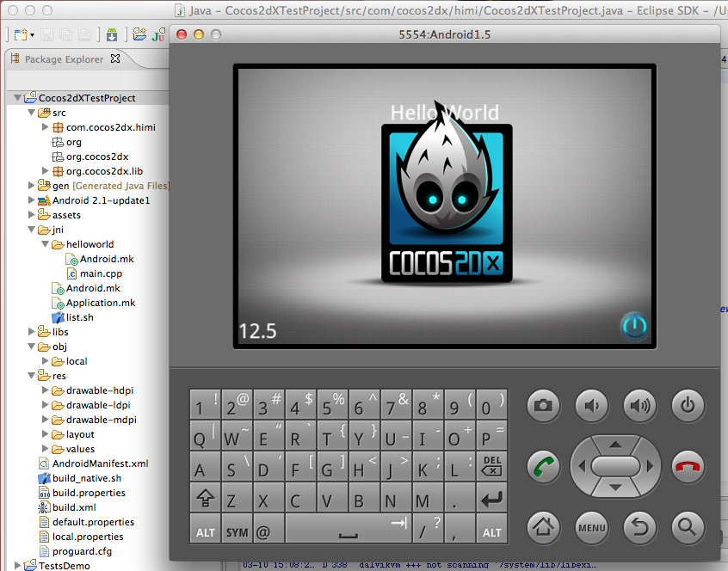Expand the TestsDemo project
This screenshot has height=571, width=728.
(x=18, y=565)
